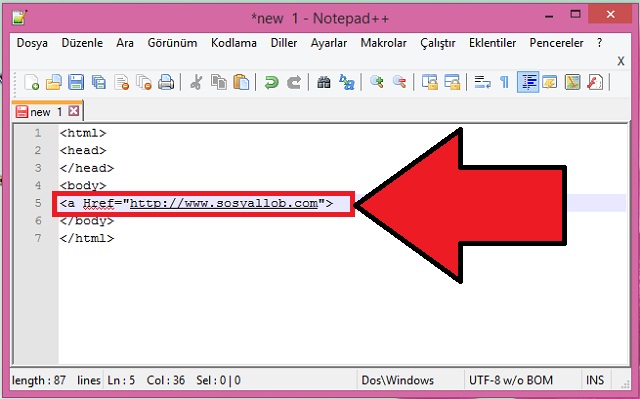Create a new file with New icon
640x399 pixels.
click(x=31, y=82)
